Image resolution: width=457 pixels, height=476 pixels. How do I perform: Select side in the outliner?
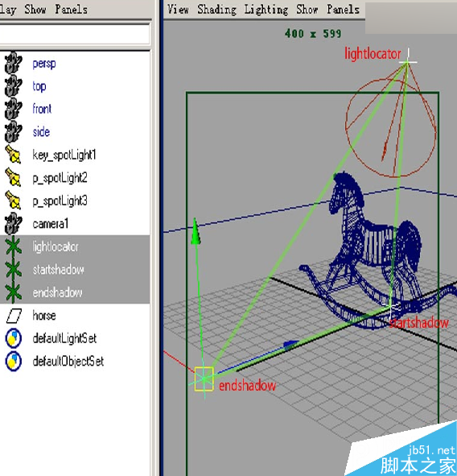tap(41, 132)
